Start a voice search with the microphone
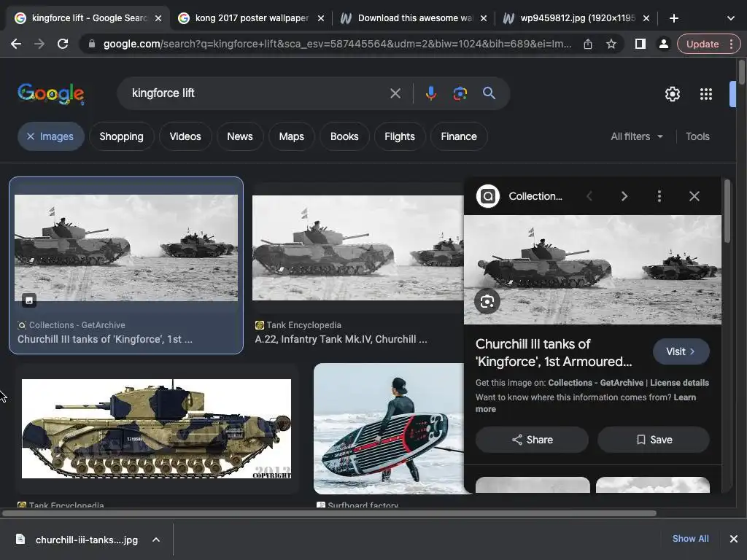This screenshot has width=747, height=560. pyautogui.click(x=430, y=93)
